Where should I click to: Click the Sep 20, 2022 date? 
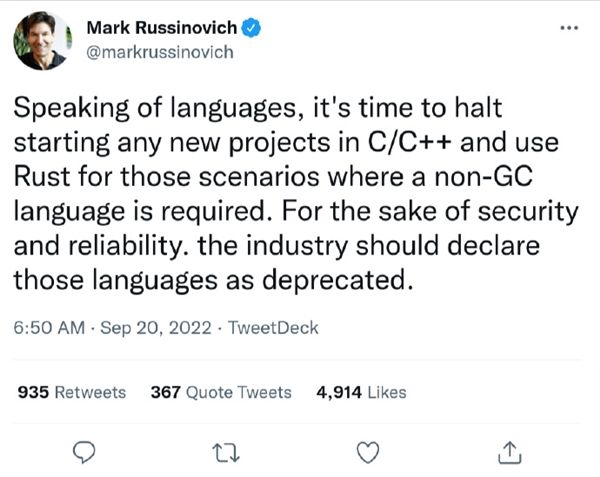coord(156,328)
